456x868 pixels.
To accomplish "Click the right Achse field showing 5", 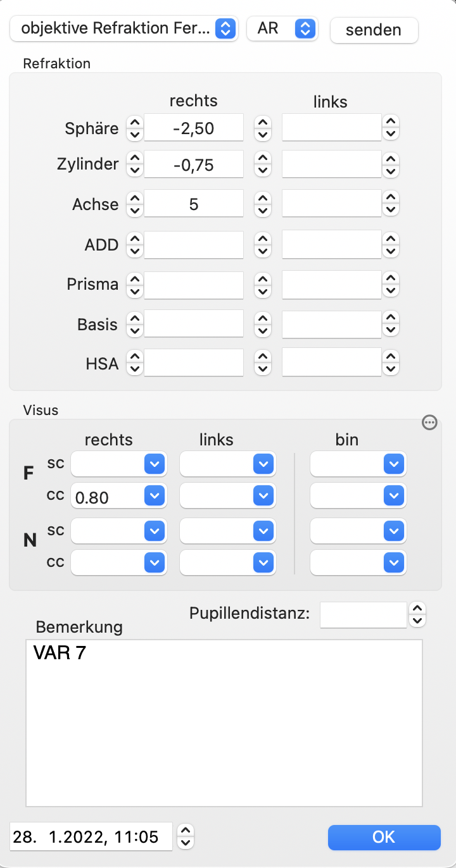I will click(x=194, y=204).
